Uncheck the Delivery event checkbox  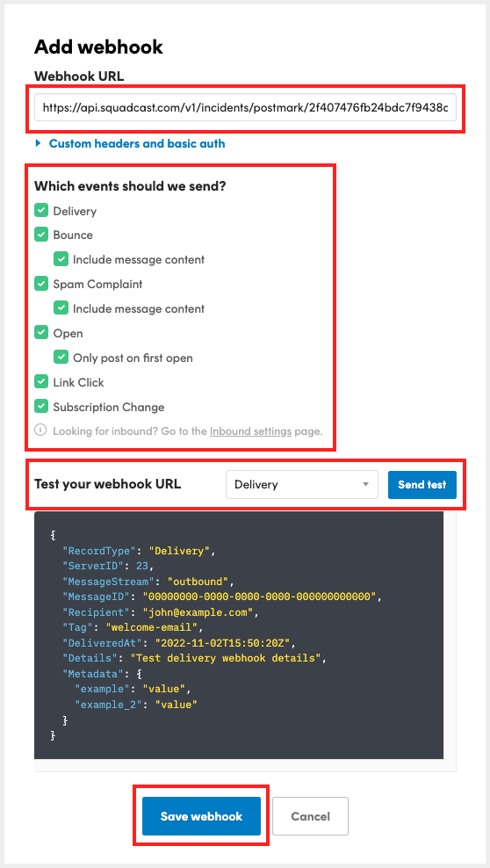click(x=41, y=210)
